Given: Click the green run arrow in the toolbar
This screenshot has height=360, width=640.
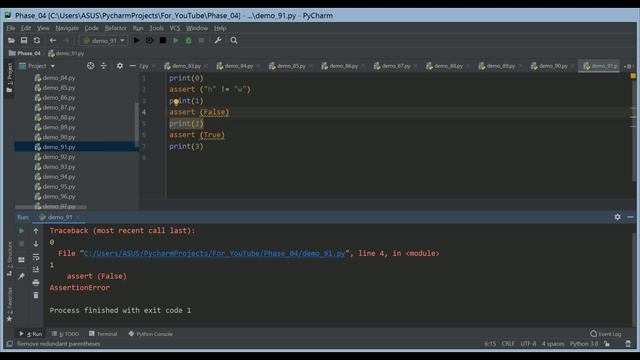Looking at the screenshot, I should tap(176, 40).
